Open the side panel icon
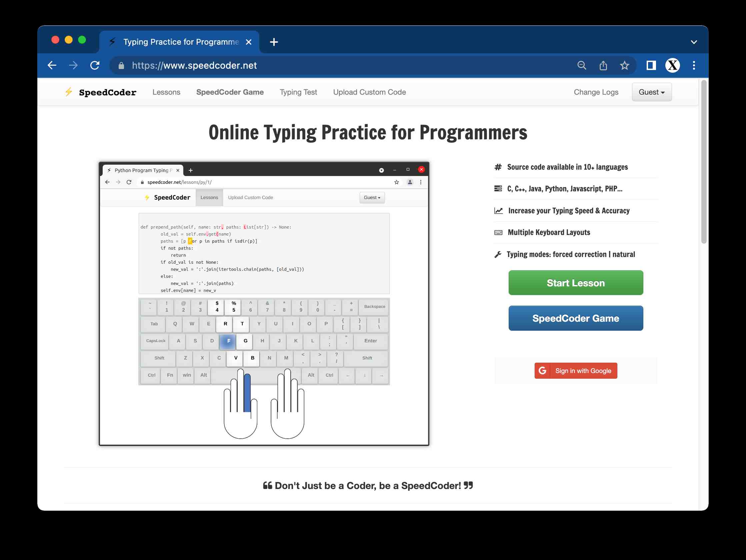 coord(651,65)
